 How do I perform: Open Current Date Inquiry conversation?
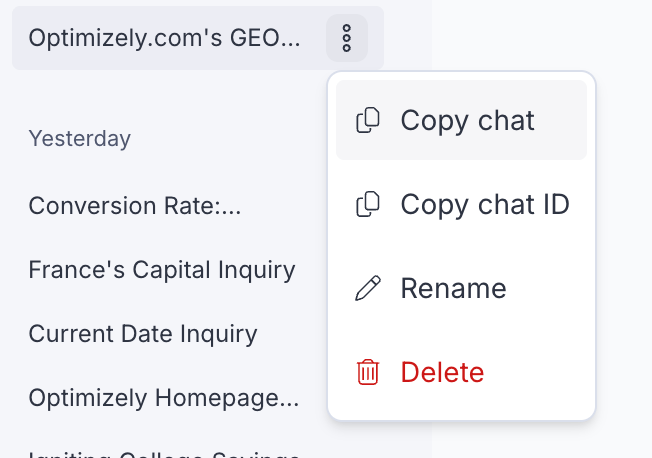coord(143,334)
